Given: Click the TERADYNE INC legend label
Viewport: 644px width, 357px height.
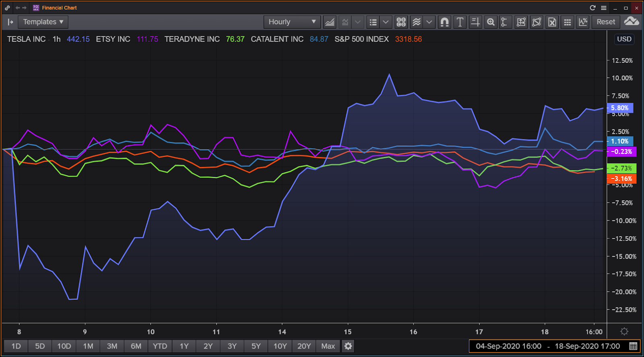Looking at the screenshot, I should 192,39.
